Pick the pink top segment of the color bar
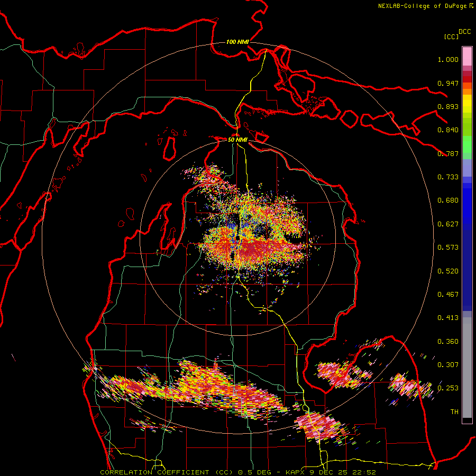Image resolution: width=476 pixels, height=476 pixels. (x=467, y=56)
